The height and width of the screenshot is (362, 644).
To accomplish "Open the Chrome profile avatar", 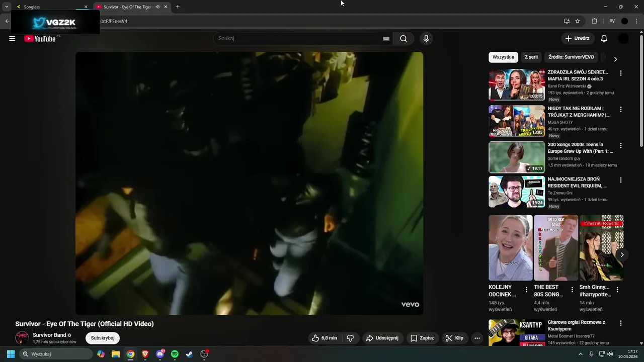I will click(x=624, y=21).
